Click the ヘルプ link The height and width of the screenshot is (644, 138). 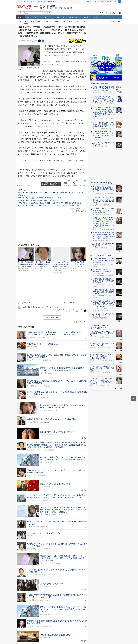(94, 2)
